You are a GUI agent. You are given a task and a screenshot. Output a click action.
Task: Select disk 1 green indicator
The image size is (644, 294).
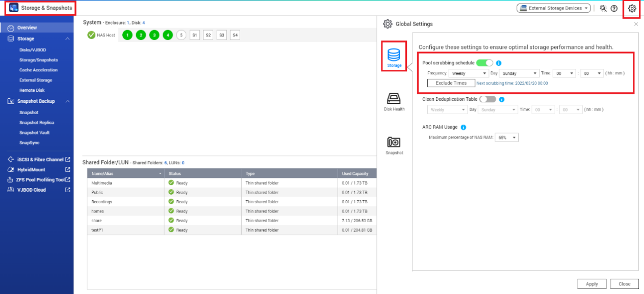point(127,35)
